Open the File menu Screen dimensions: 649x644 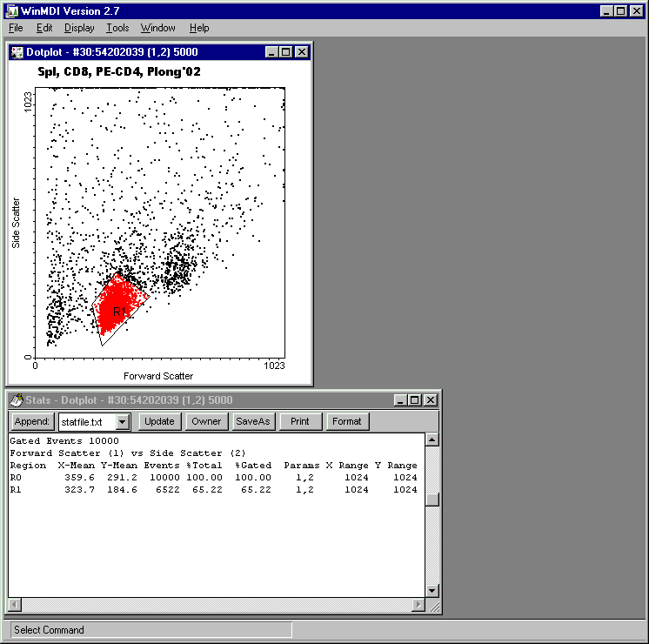click(x=16, y=28)
